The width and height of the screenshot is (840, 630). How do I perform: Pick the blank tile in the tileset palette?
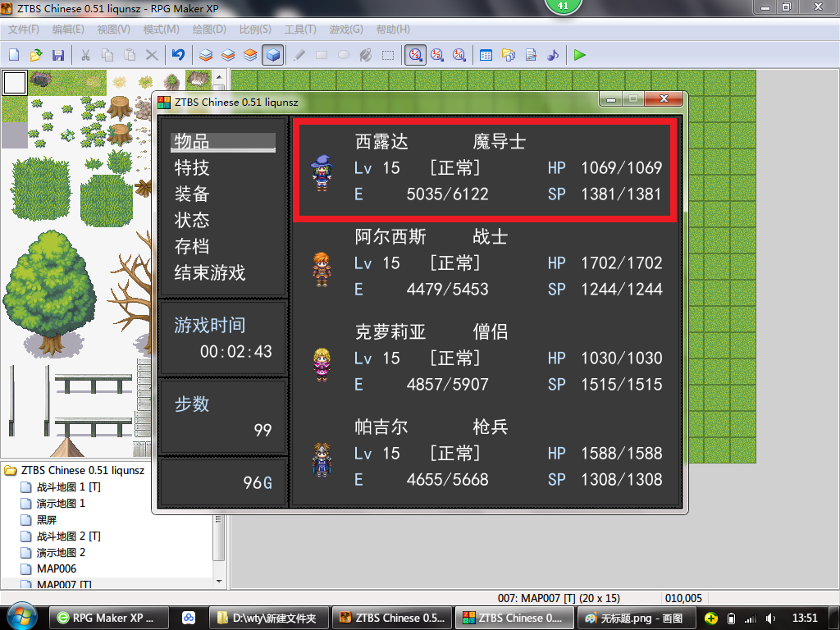pos(15,83)
